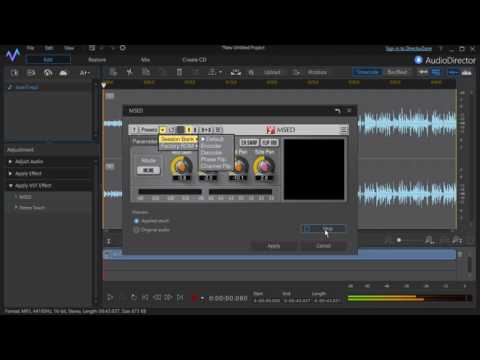Image resolution: width=480 pixels, height=360 pixels.
Task: Switch to the Create CD tab
Action: click(194, 60)
